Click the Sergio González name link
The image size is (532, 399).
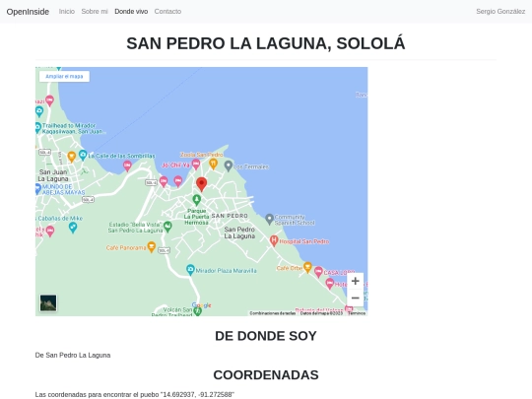tap(500, 12)
